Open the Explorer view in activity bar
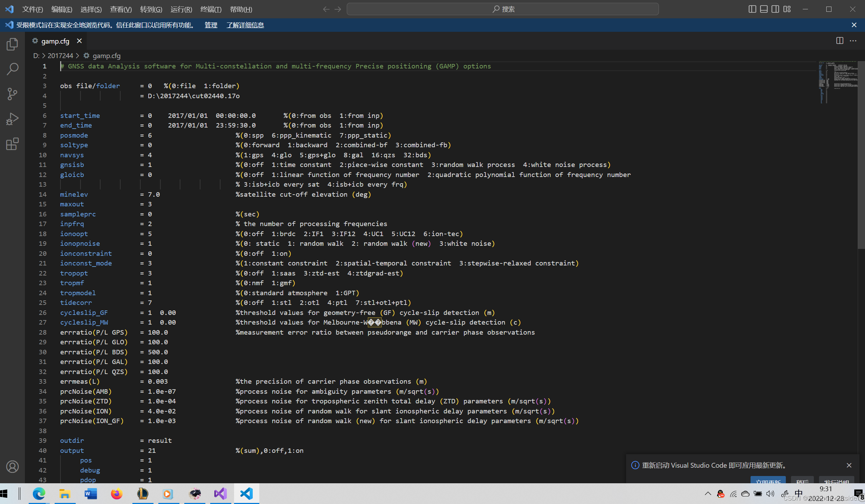The height and width of the screenshot is (504, 865). (x=12, y=44)
